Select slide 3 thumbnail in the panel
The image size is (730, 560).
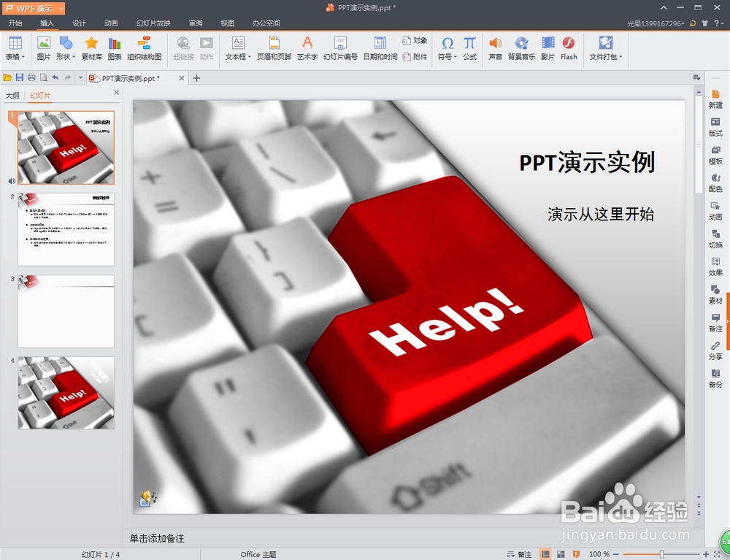click(x=66, y=312)
